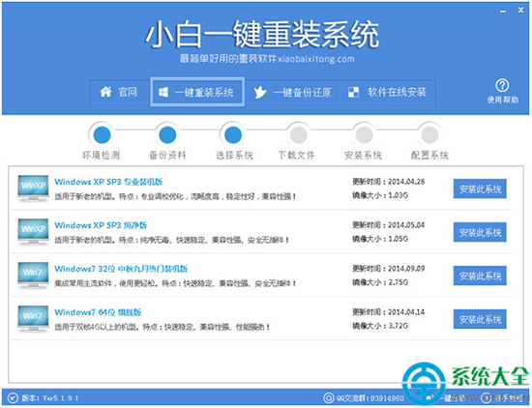Click the 安装系统 step circle
Screen dimensions: 532x408
pos(364,135)
